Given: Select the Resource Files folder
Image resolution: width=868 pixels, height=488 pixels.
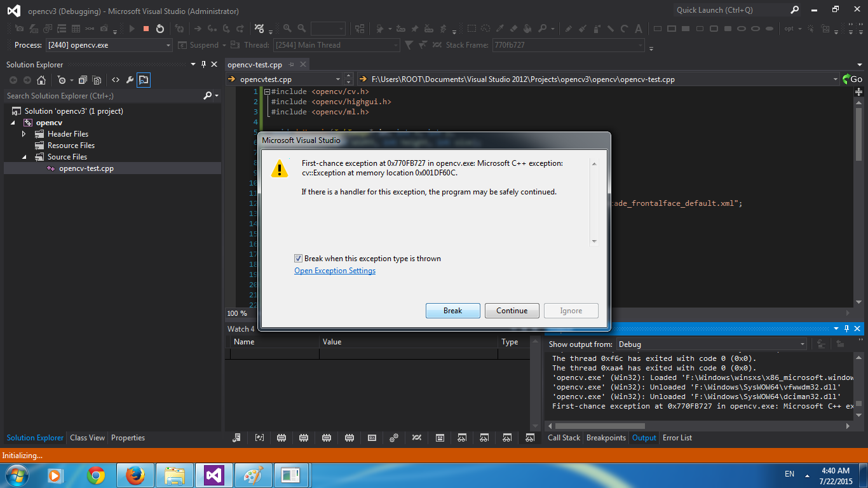Looking at the screenshot, I should pos(71,146).
